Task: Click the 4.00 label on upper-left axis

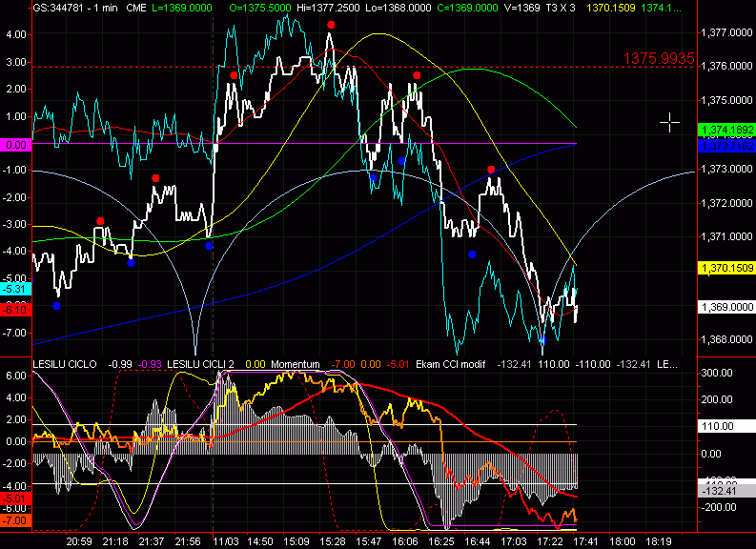Action: coord(16,34)
